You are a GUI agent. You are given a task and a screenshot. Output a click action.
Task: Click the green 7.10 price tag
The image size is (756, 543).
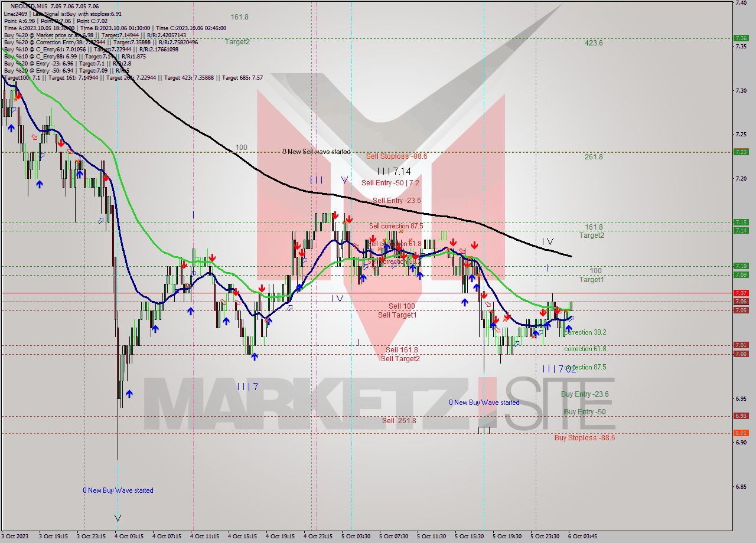click(741, 266)
